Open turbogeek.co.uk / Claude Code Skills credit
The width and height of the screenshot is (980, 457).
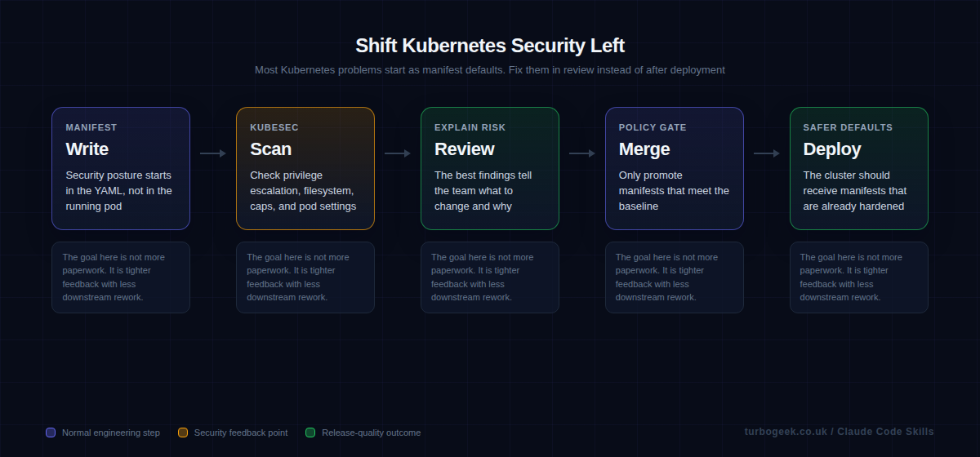pos(840,432)
